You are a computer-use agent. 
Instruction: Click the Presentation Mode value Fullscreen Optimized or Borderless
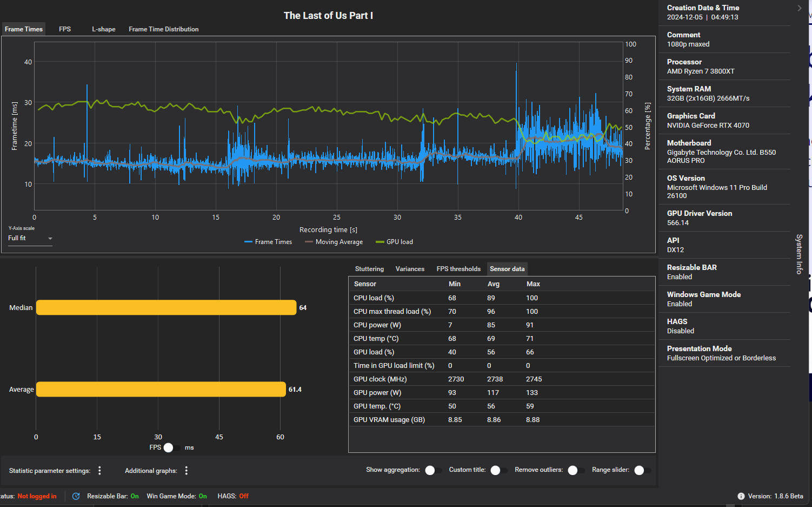(x=721, y=358)
